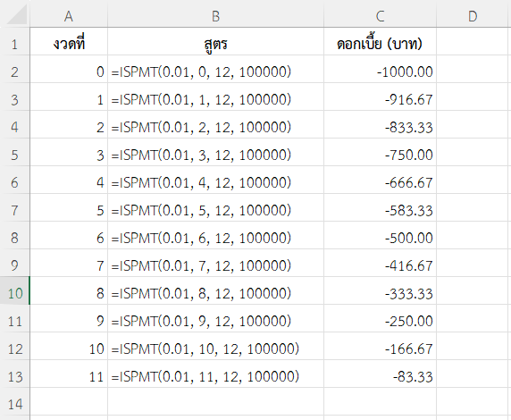The image size is (511, 420).
Task: Select row 13 header
Action: (14, 374)
